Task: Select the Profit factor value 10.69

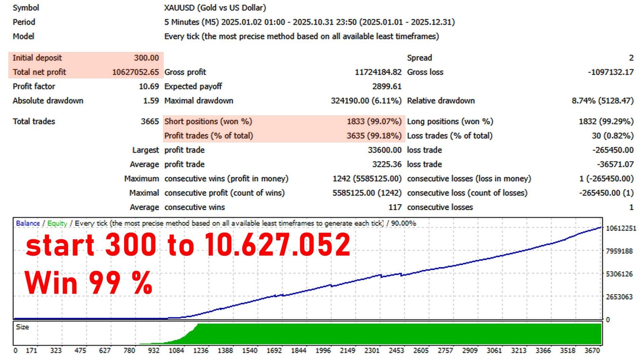Action: click(x=149, y=86)
